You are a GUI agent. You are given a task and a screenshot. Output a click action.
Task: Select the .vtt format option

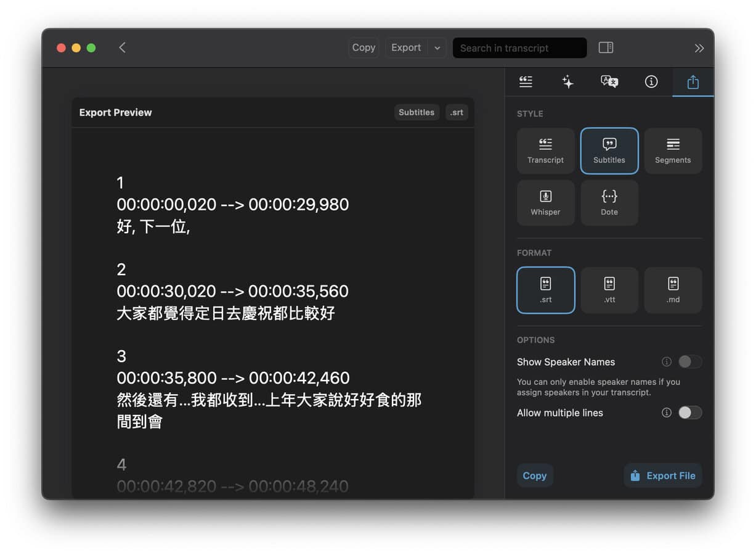609,290
